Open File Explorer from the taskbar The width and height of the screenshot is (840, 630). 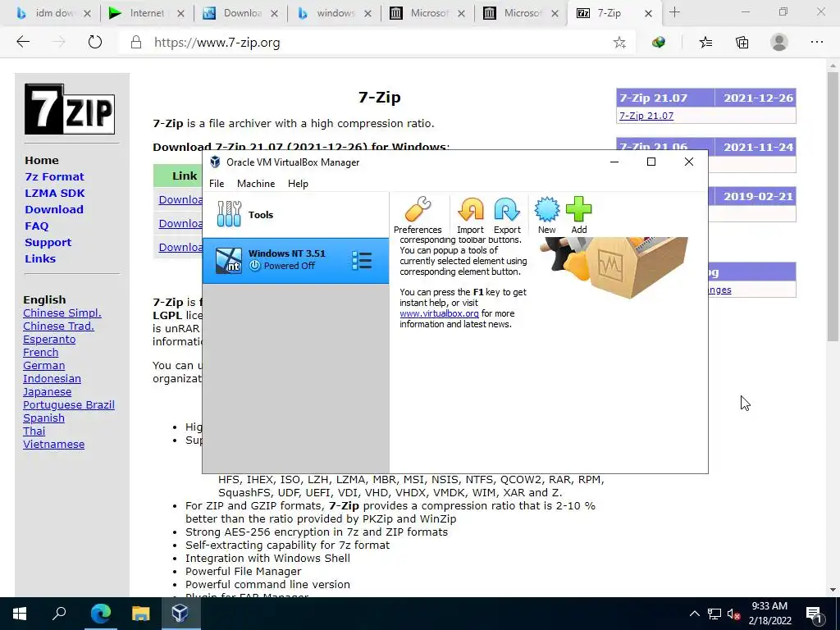(140, 614)
